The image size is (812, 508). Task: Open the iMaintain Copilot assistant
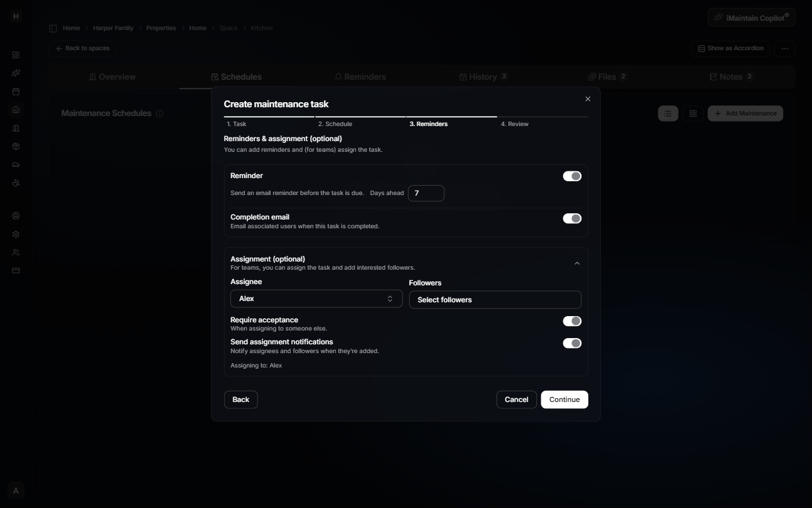(x=751, y=17)
